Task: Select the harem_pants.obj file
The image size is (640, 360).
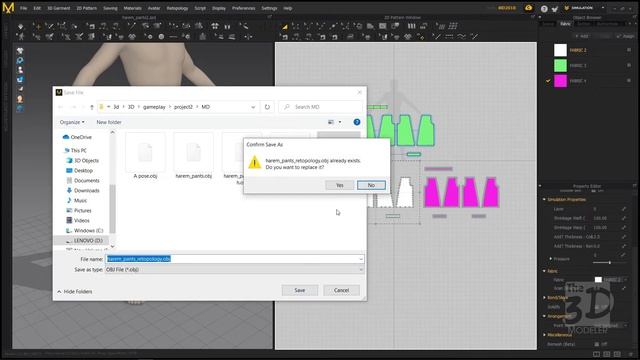Action: coord(193,156)
